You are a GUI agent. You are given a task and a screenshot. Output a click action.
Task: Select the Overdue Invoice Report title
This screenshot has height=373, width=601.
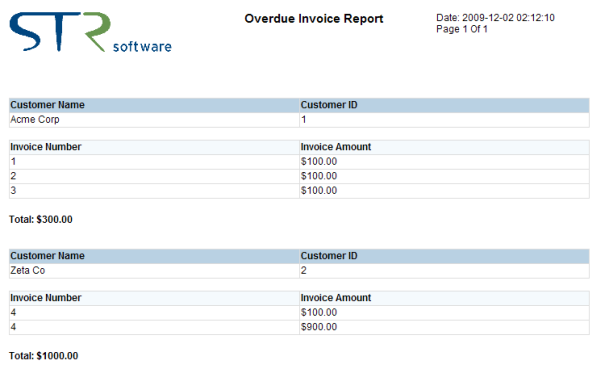coord(314,19)
